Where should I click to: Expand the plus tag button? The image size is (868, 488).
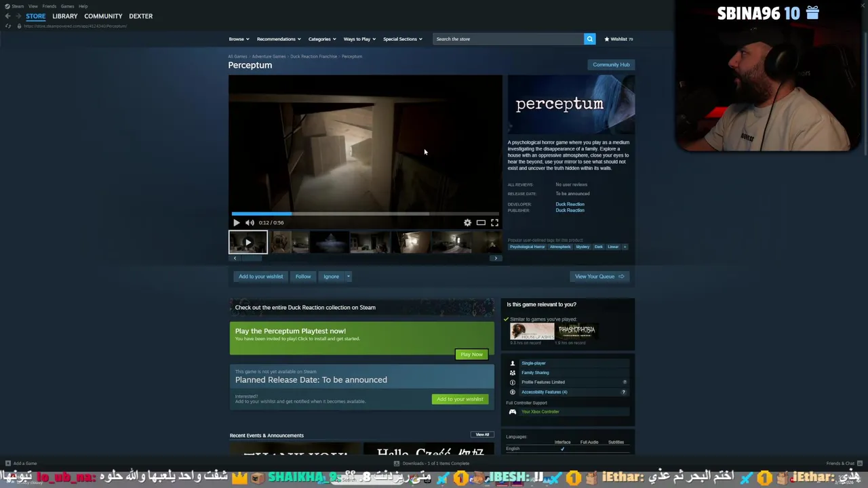coord(625,247)
